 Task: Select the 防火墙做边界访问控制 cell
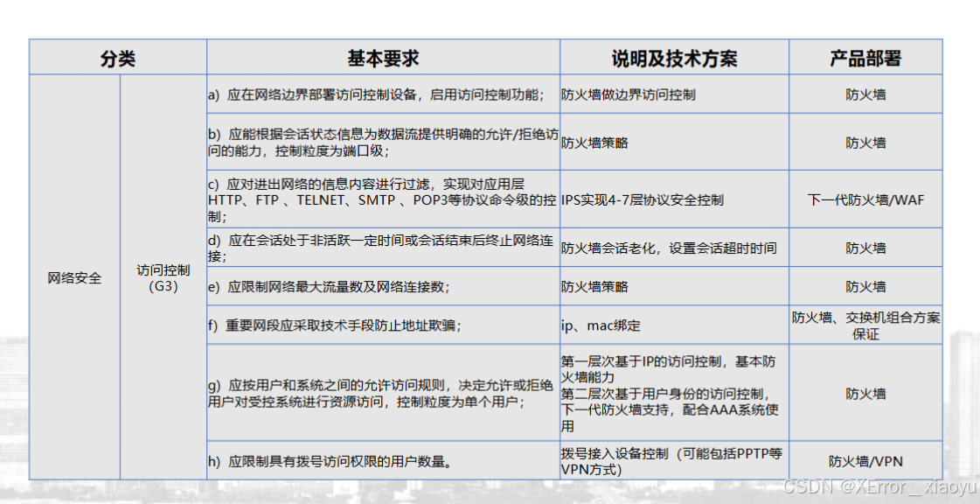[x=674, y=94]
